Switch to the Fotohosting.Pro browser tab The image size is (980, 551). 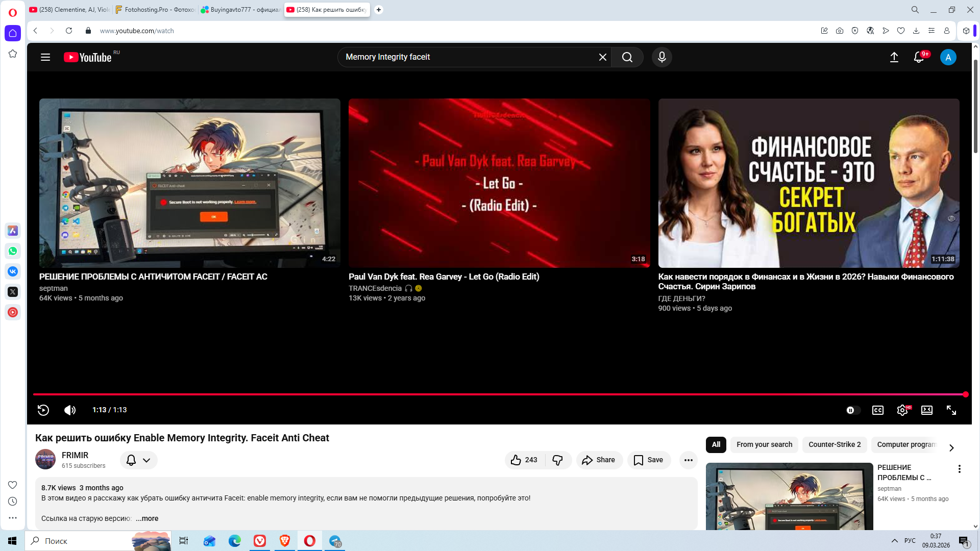click(155, 10)
